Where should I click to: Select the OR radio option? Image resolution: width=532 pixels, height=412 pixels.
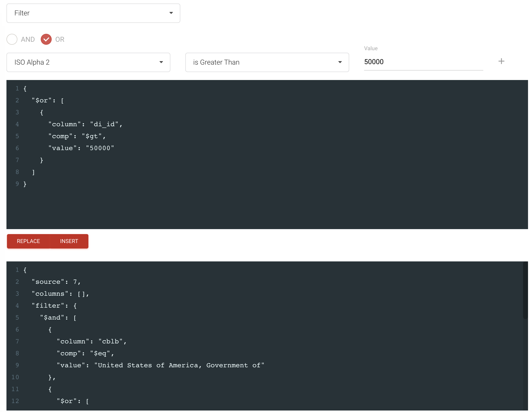46,39
